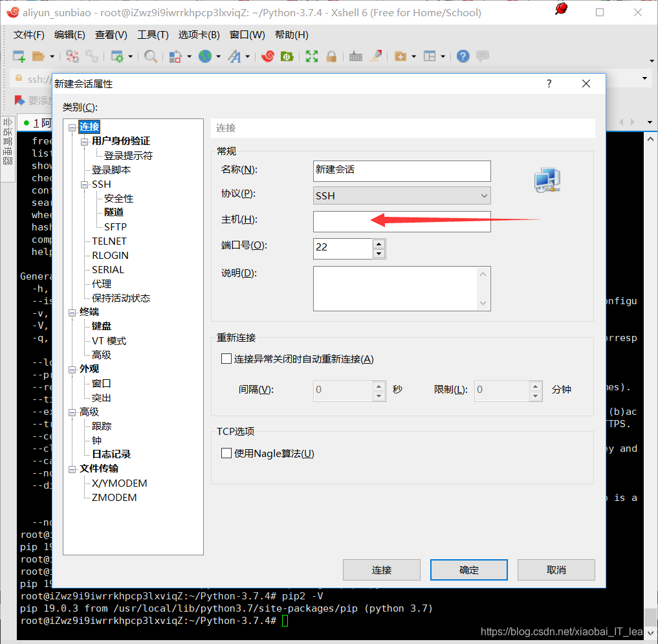Screen dimensions: 658x644
Task: Collapse the 外观 tree node
Action: 72,370
